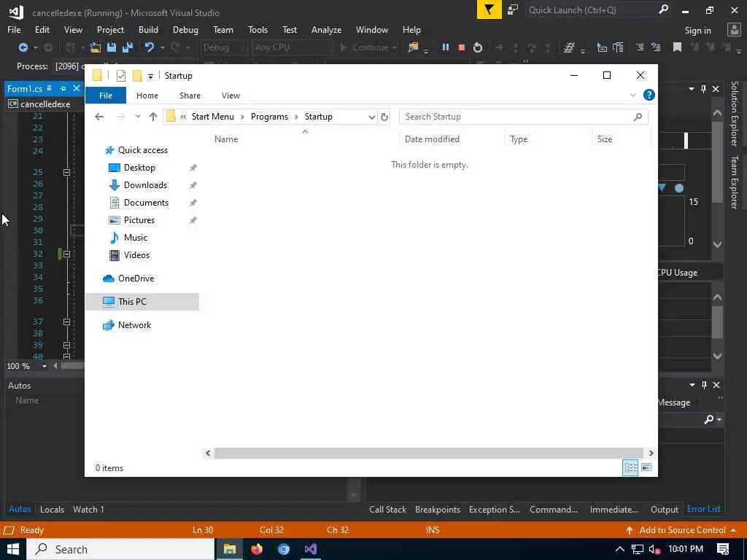Open the Debug menu in Visual Studio
The height and width of the screenshot is (560, 747).
tap(185, 29)
